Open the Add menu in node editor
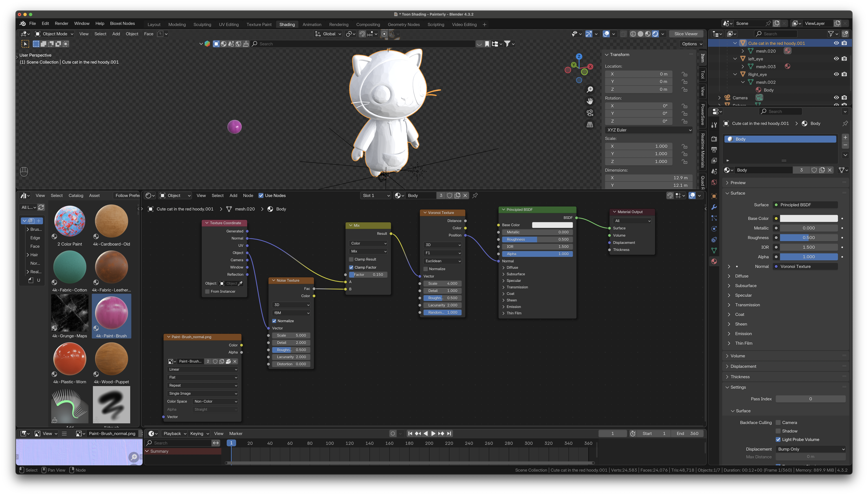868x495 pixels. (x=233, y=195)
